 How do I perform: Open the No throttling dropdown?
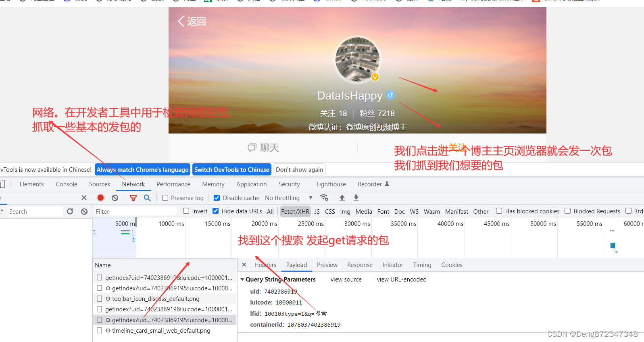[x=289, y=198]
